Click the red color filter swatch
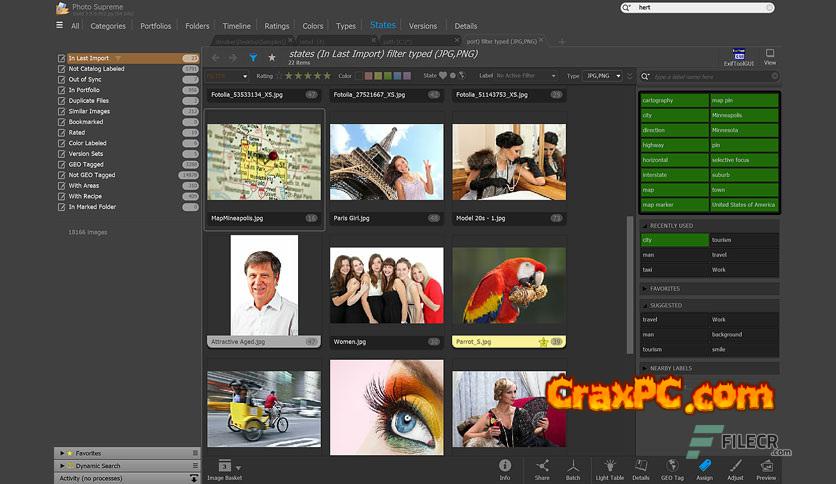This screenshot has height=484, width=836. click(369, 75)
